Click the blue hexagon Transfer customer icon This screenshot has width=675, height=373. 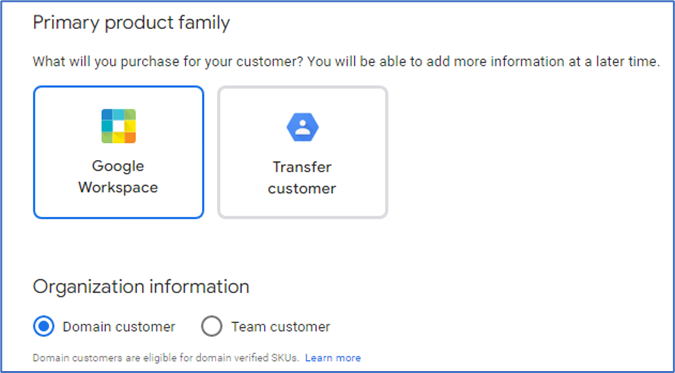(x=303, y=127)
